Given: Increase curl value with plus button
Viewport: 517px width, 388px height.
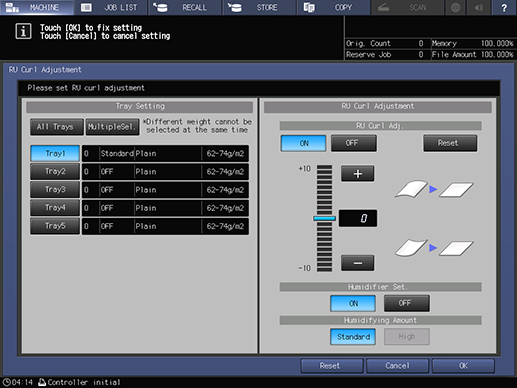Looking at the screenshot, I should click(x=357, y=174).
